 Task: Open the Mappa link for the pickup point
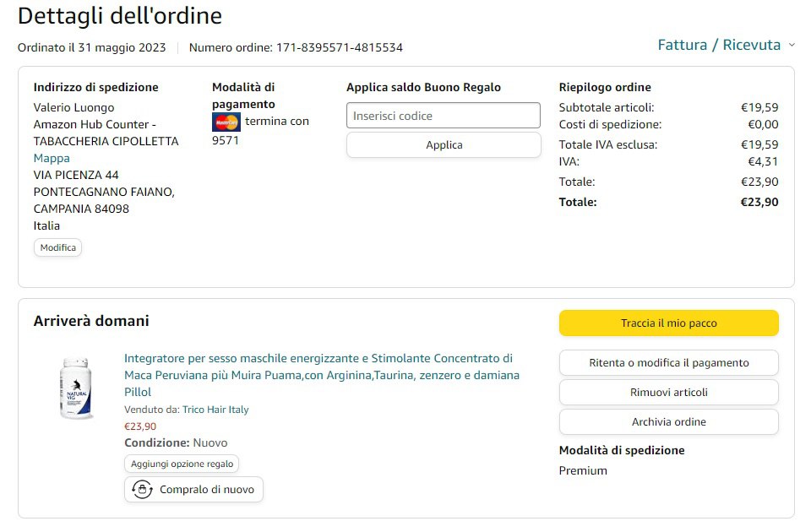pos(52,158)
